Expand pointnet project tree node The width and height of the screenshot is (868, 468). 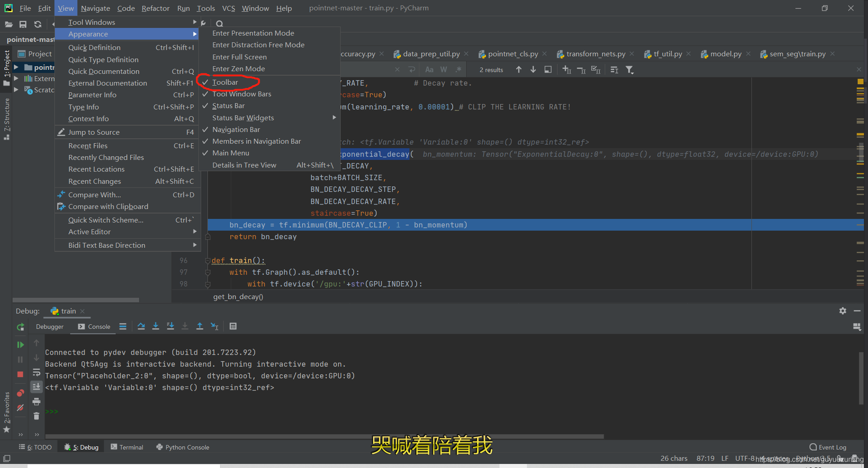pos(16,67)
